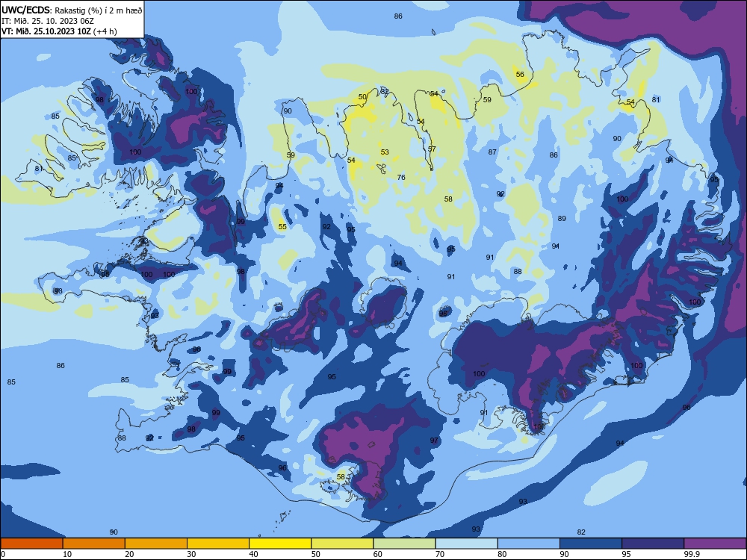The image size is (747, 560).
Task: Click the legend label '10'
Action: (67, 554)
